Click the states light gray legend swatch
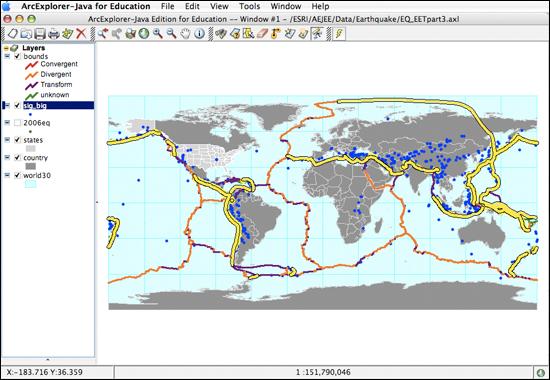This screenshot has width=550, height=380. tap(31, 148)
